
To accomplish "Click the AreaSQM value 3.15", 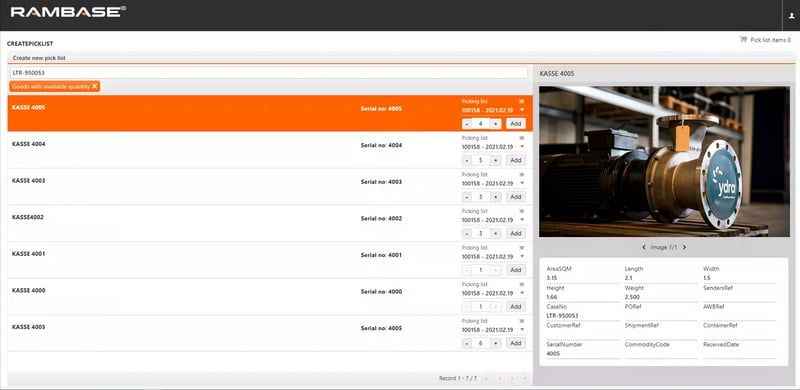I will click(x=552, y=278).
